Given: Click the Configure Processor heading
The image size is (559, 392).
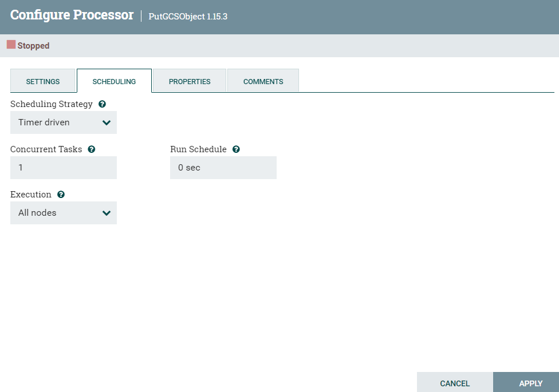Looking at the screenshot, I should click(72, 15).
